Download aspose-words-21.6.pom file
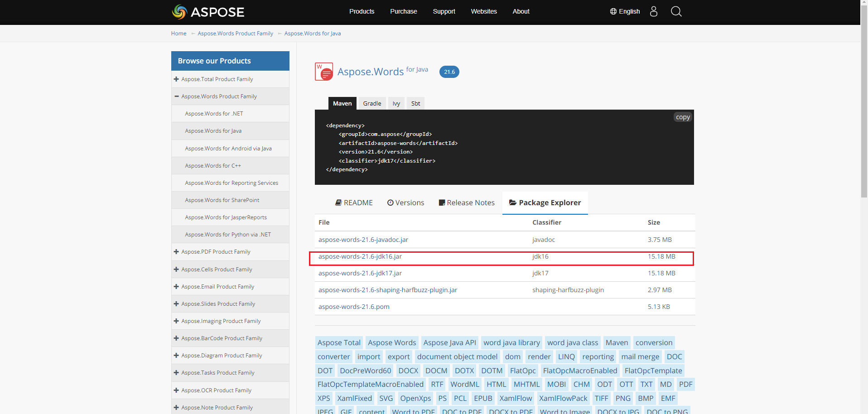The width and height of the screenshot is (868, 414). (354, 307)
